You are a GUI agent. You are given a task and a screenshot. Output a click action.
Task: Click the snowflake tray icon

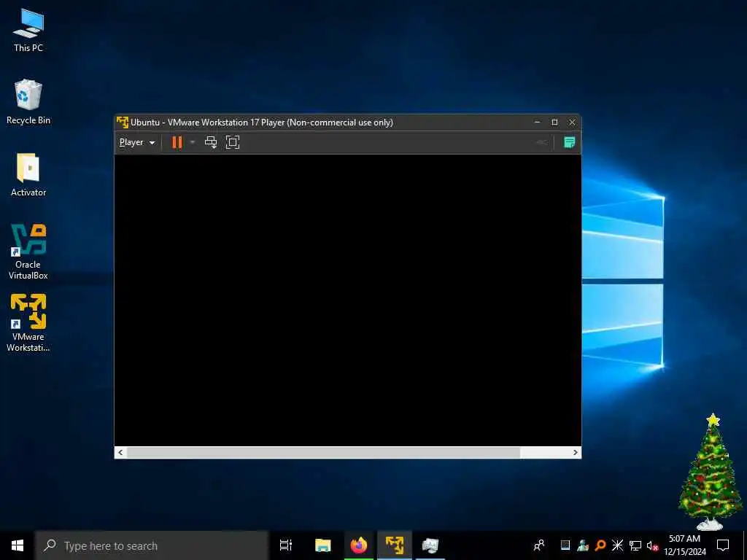[617, 545]
